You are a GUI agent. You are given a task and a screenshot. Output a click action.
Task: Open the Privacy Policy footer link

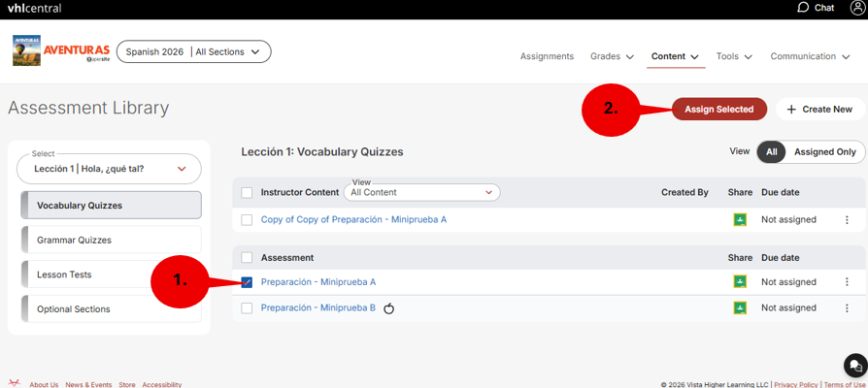point(795,385)
